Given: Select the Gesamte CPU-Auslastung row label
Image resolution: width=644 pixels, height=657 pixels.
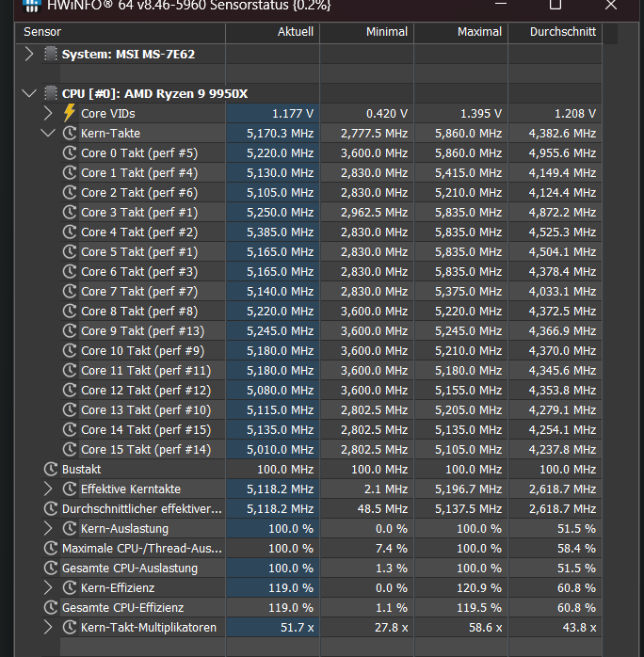Looking at the screenshot, I should pyautogui.click(x=130, y=569).
